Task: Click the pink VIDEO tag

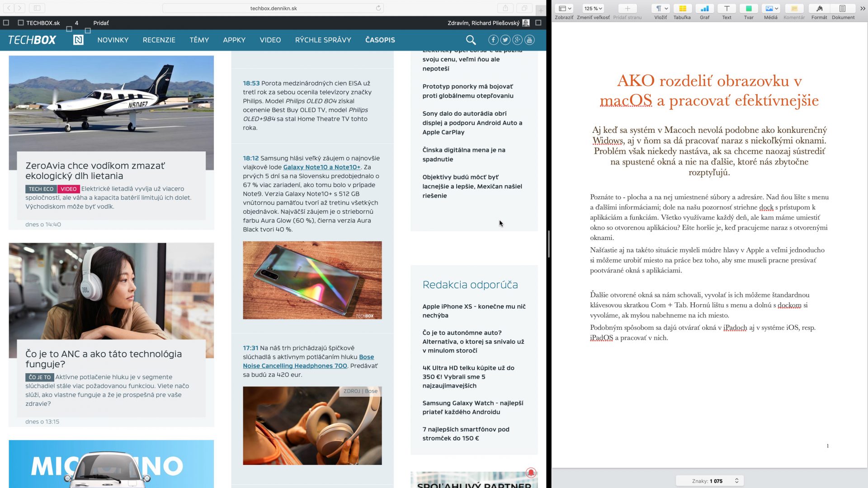Action: 69,189
